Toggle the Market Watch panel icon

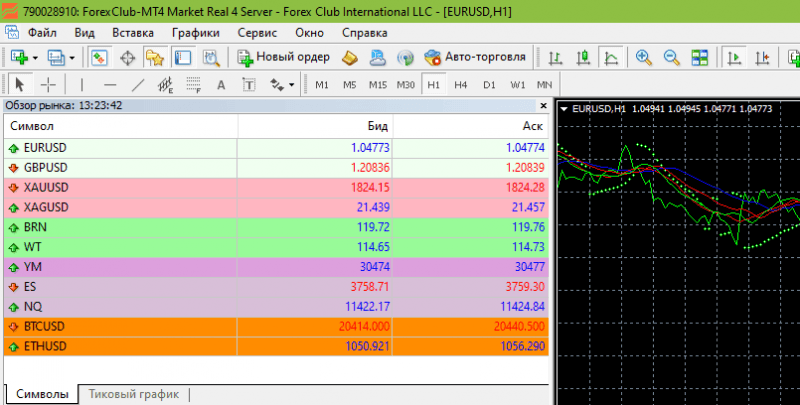click(x=99, y=58)
